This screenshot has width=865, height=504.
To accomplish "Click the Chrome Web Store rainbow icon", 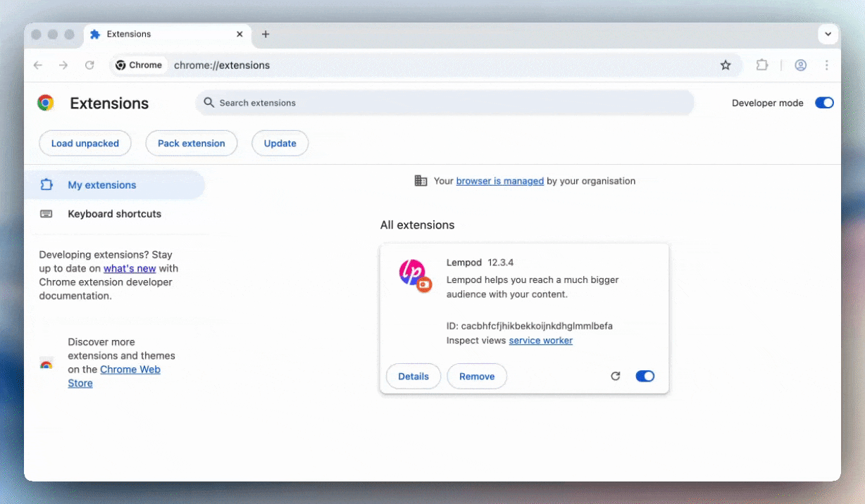I will click(46, 364).
